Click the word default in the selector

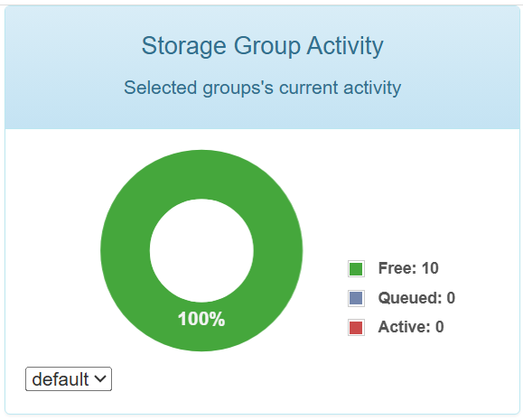point(61,379)
